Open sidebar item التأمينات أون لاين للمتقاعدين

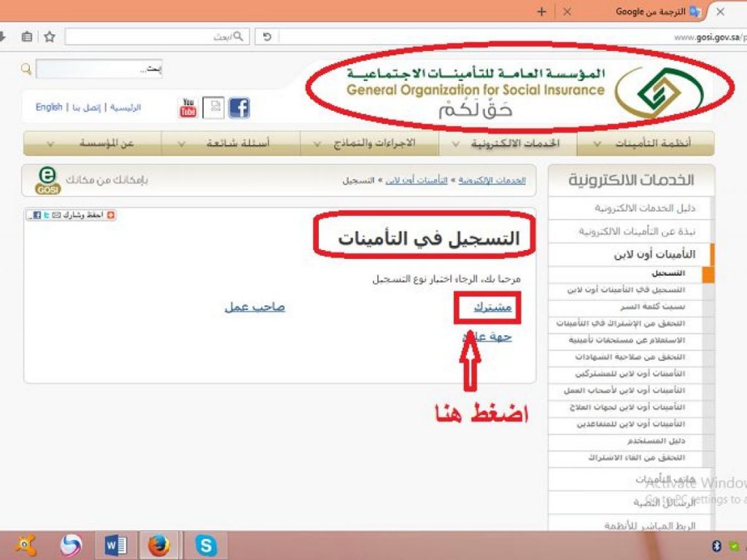(x=631, y=424)
